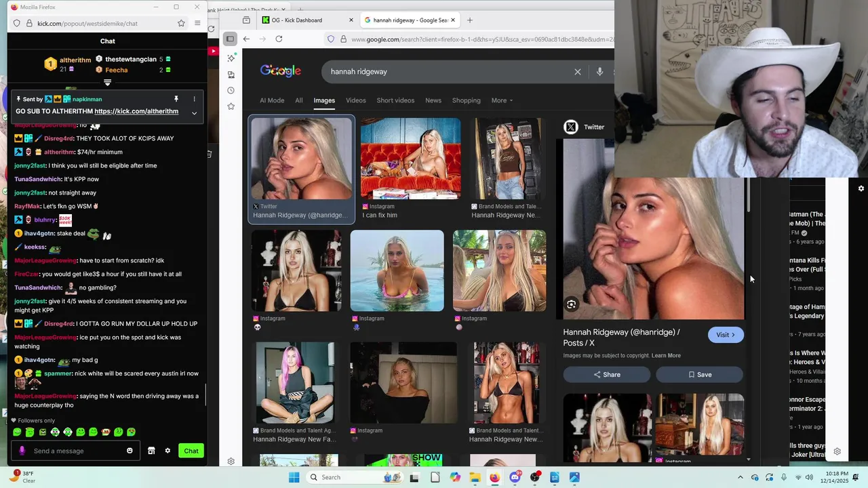This screenshot has height=488, width=868.
Task: Open News search tab
Action: coord(433,100)
